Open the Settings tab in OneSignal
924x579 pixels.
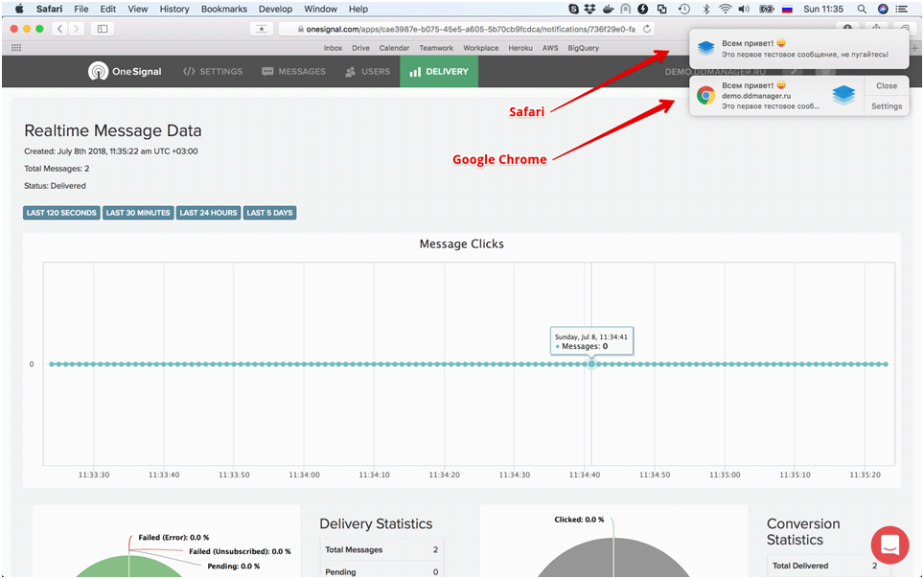pyautogui.click(x=213, y=71)
